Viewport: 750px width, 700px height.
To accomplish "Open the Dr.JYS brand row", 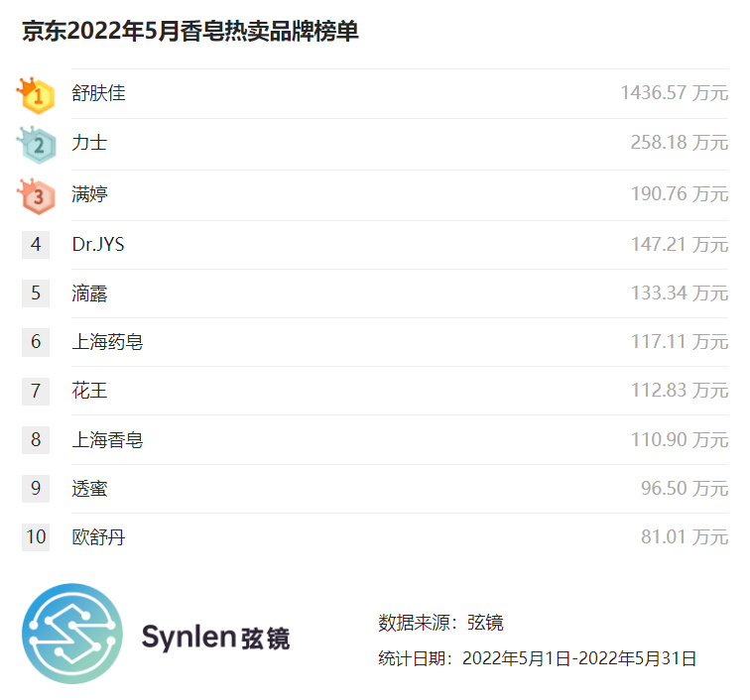I will (98, 244).
